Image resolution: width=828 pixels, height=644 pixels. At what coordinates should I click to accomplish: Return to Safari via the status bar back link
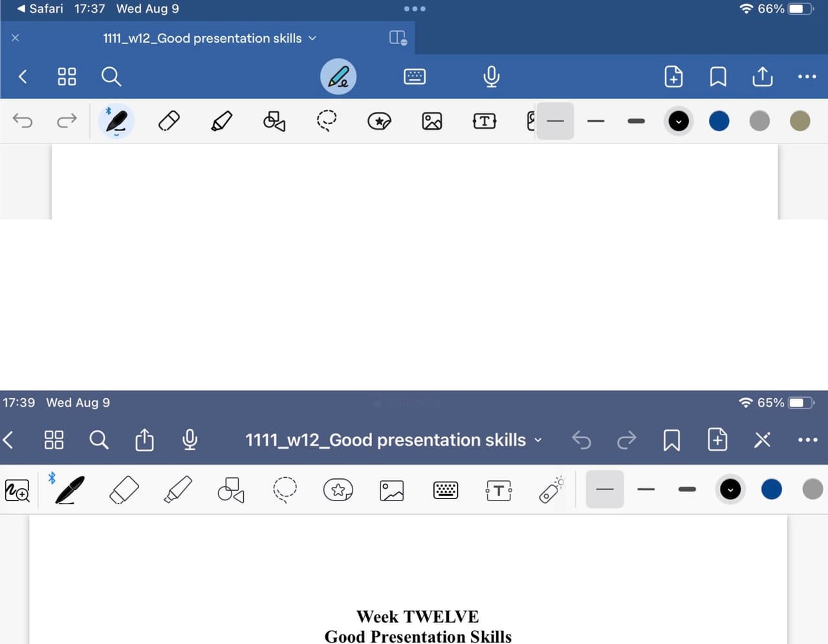pos(40,8)
